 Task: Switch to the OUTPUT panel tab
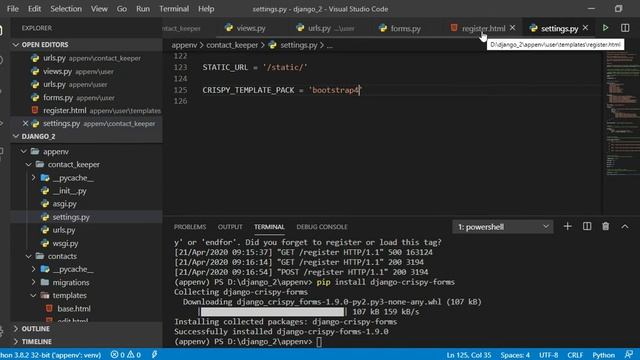(230, 227)
